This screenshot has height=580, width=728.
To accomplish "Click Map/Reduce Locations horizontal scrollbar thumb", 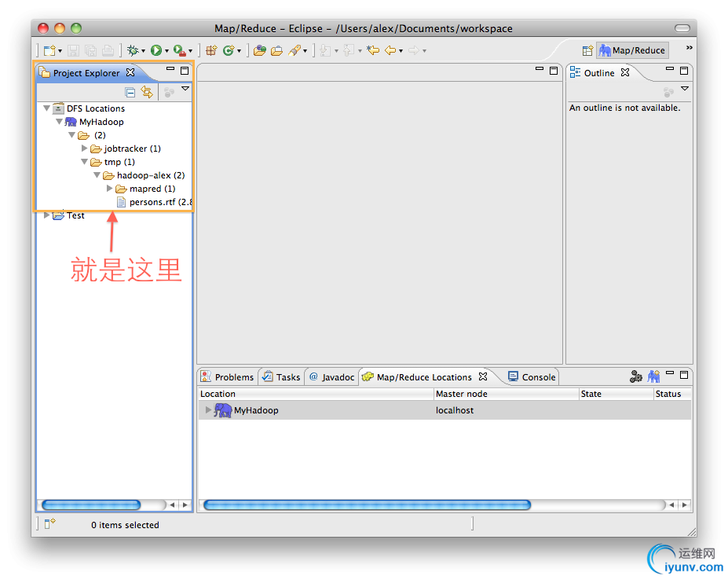I will (367, 505).
